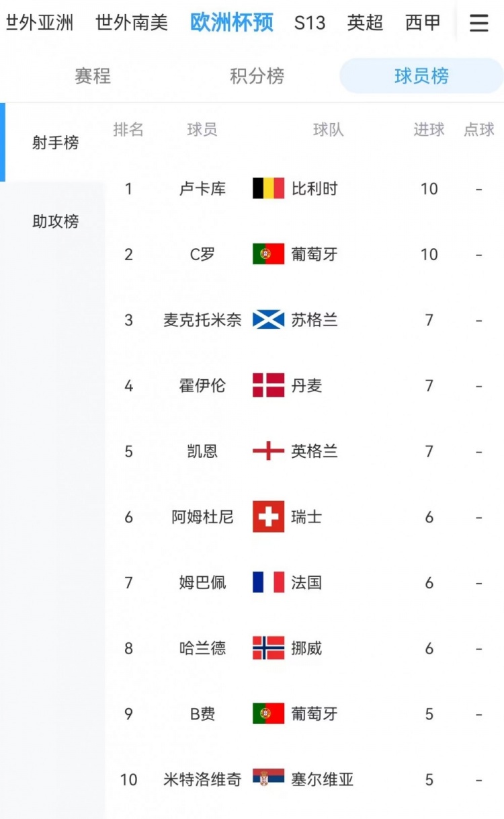504x819 pixels.
Task: Open the 积分榜 tab
Action: tap(257, 76)
